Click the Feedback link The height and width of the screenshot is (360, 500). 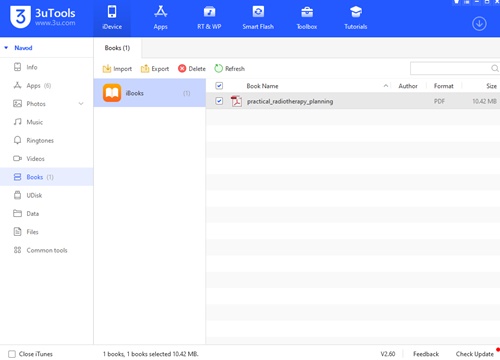426,354
